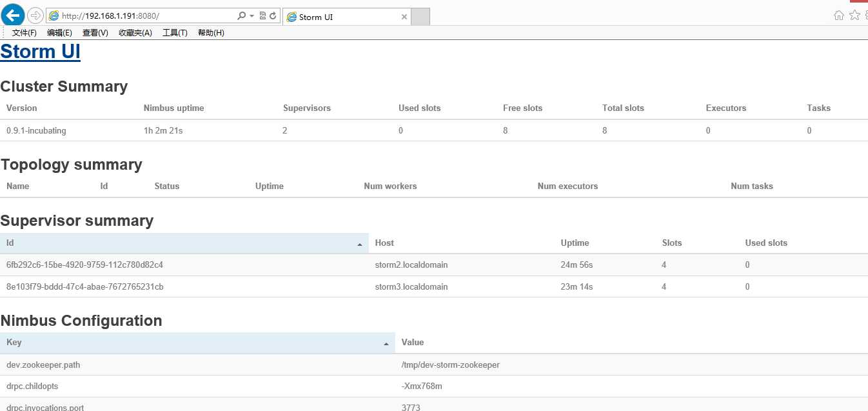This screenshot has width=868, height=411.
Task: Sort supervisors by Uptime column header
Action: click(x=575, y=243)
